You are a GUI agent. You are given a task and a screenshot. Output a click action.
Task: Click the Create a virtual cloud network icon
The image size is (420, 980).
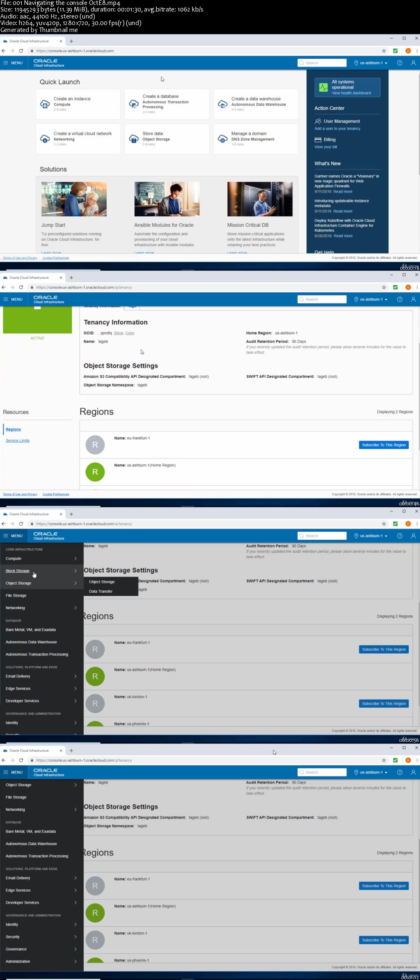tap(45, 139)
